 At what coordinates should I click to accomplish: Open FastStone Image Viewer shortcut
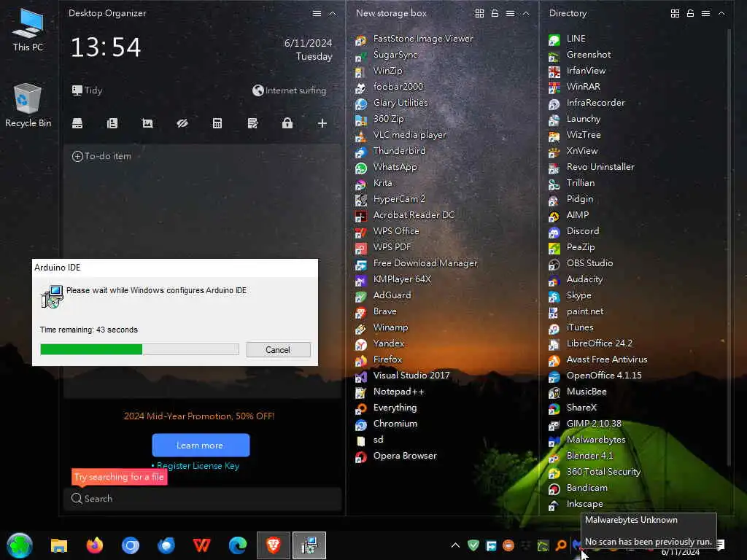coord(414,39)
